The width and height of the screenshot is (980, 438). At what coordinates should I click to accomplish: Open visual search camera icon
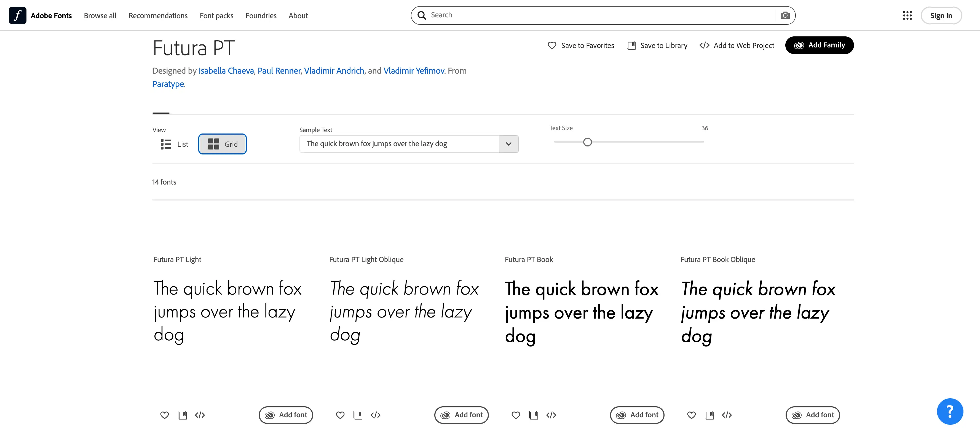(785, 15)
